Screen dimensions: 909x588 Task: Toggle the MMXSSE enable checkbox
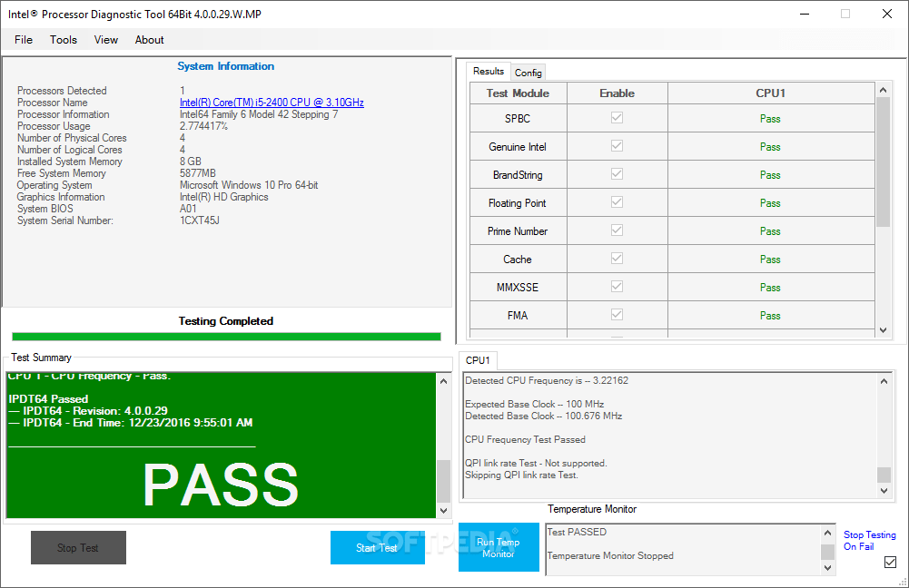(617, 286)
